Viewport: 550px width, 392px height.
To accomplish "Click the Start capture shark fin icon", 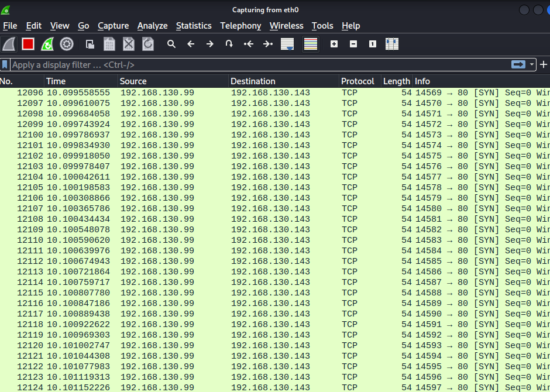I will [x=9, y=44].
